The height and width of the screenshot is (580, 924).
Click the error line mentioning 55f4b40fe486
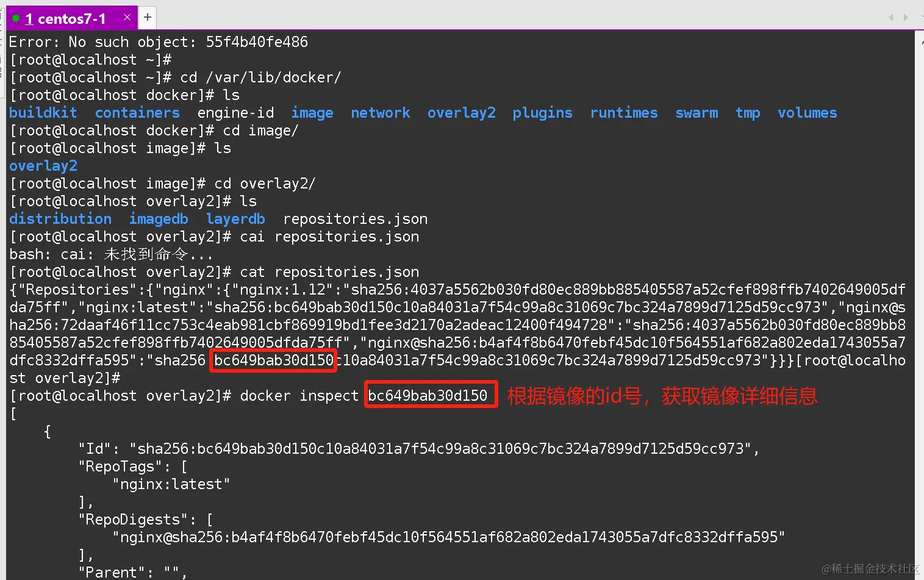[159, 42]
